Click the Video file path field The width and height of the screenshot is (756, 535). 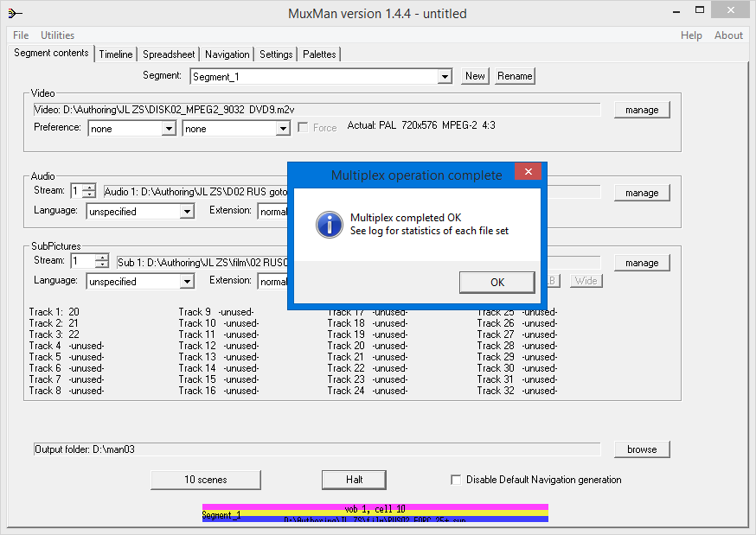317,110
